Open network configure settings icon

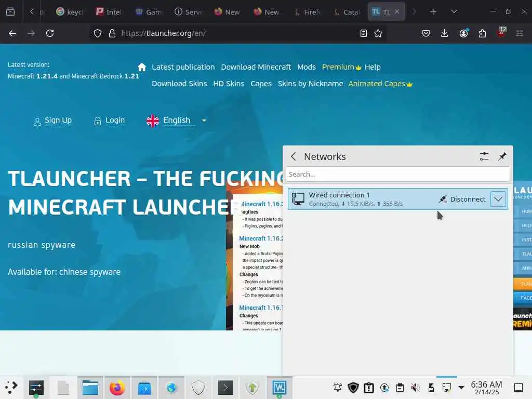[x=484, y=156]
